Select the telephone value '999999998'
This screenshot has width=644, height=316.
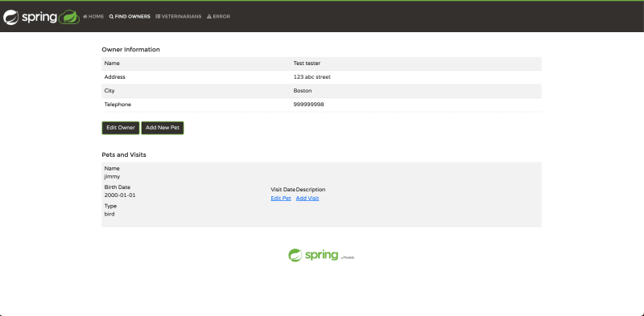(308, 105)
